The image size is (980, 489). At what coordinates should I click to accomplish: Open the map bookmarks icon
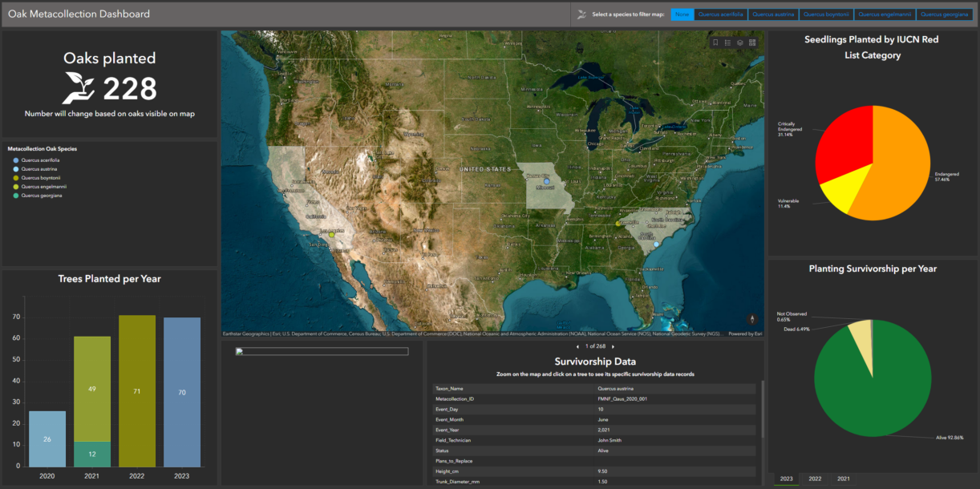[715, 42]
